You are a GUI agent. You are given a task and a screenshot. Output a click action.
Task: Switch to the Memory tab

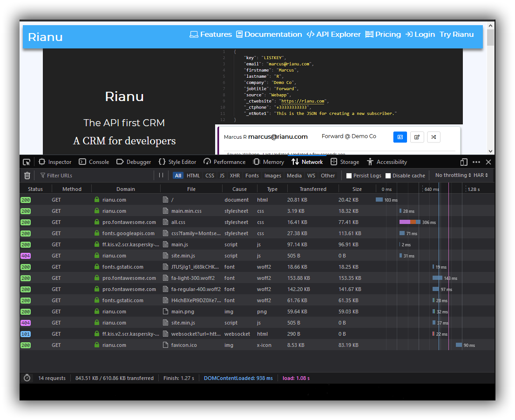coord(268,162)
